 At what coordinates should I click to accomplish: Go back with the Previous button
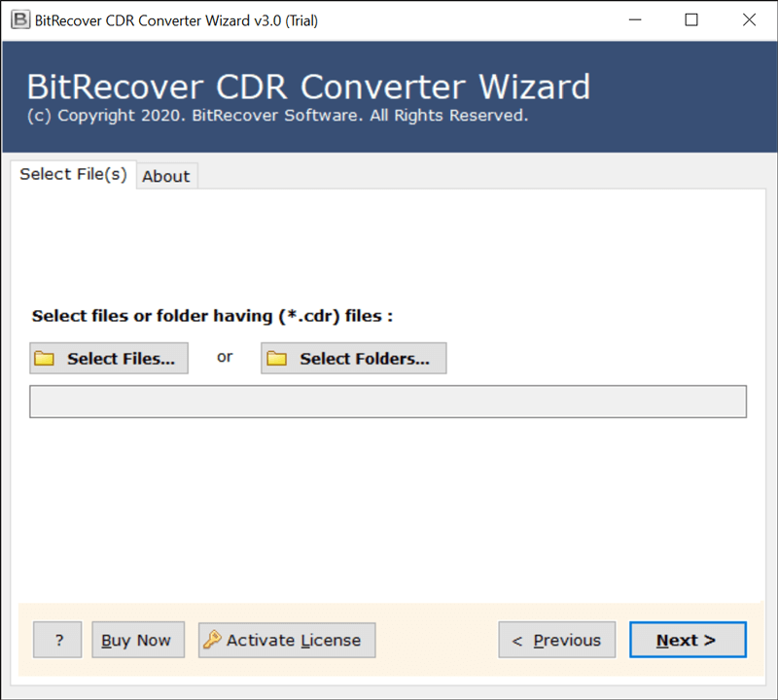(556, 640)
